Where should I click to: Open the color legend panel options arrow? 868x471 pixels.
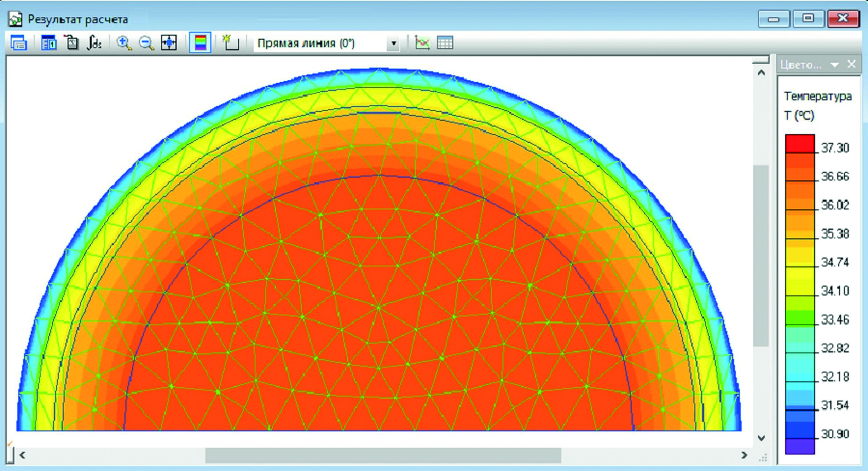tap(835, 65)
